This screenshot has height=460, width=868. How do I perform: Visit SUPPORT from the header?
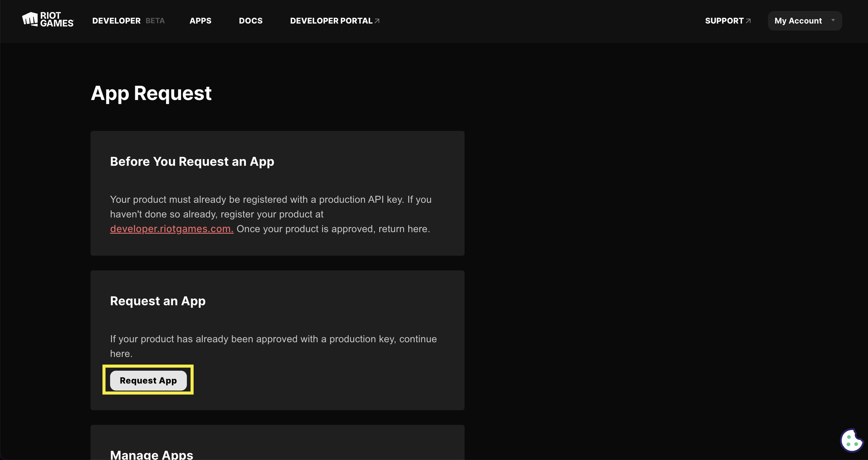725,20
